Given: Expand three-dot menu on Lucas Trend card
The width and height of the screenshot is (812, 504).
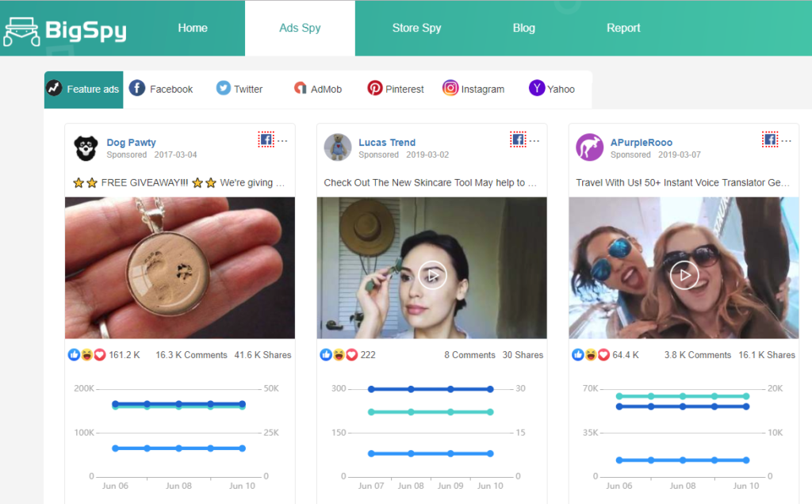Looking at the screenshot, I should pyautogui.click(x=534, y=141).
